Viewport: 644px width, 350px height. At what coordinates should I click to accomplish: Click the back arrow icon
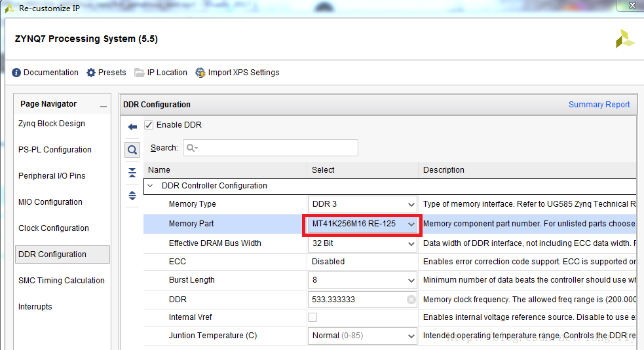coord(132,127)
